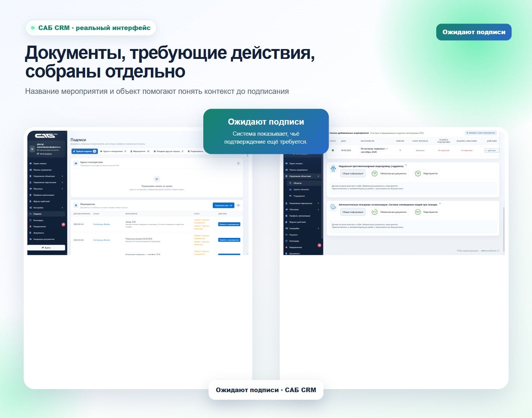
Task: Click the САБ CRM logo in Подписи screenshot
Action: pos(46,136)
